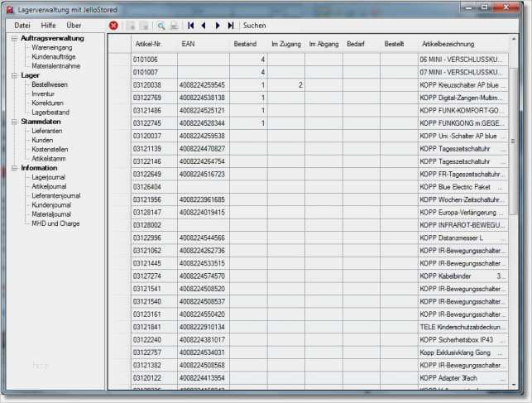Click the vertical scrollbar of the article table

coord(514,207)
